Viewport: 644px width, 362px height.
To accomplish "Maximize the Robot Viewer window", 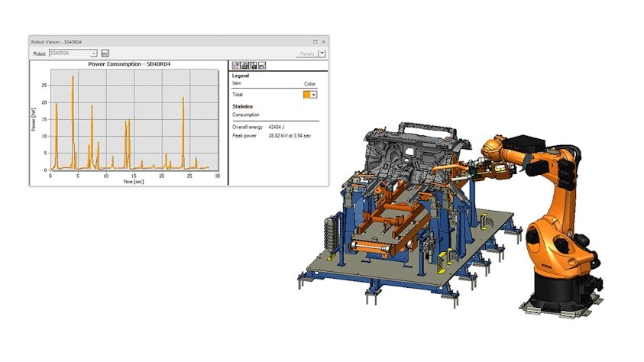I will (x=315, y=42).
